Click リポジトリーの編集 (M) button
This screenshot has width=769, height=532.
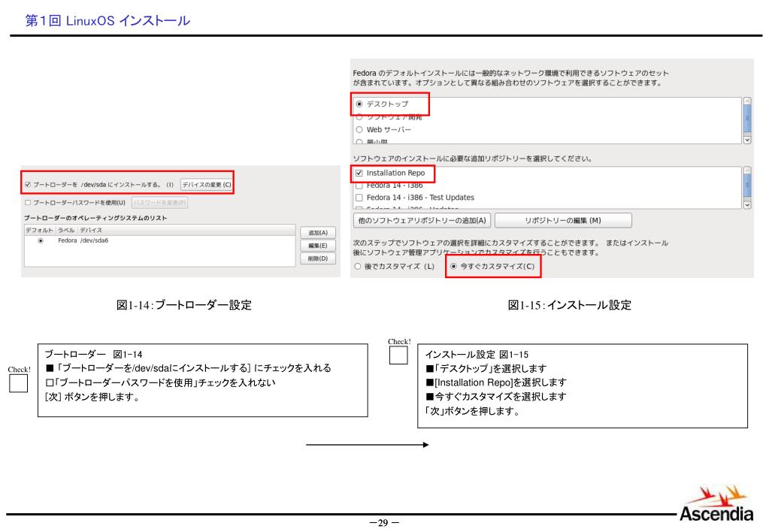[563, 221]
